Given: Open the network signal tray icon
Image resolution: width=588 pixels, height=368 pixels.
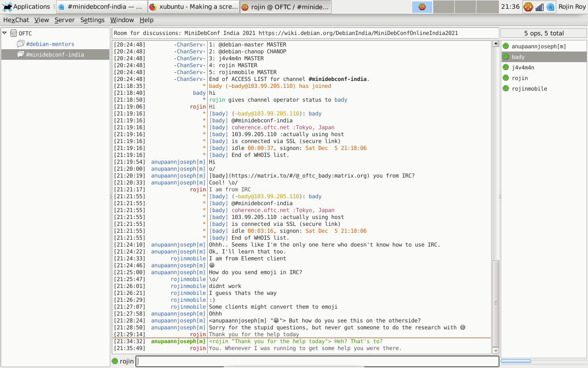Looking at the screenshot, I should [x=539, y=7].
